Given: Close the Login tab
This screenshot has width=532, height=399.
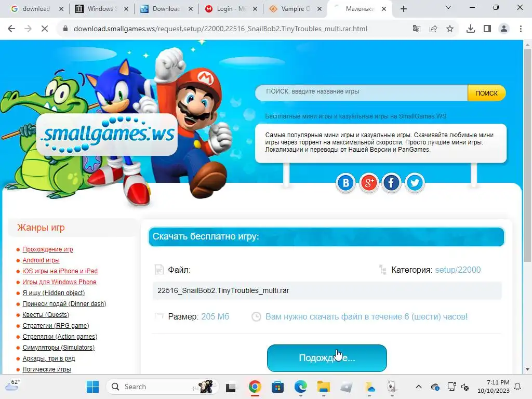Looking at the screenshot, I should pos(255,9).
